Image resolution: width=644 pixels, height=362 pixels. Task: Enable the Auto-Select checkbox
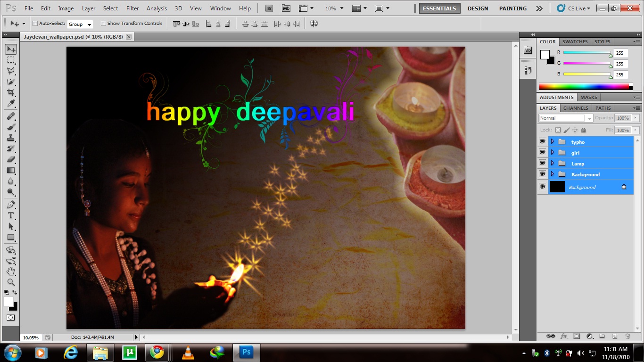pyautogui.click(x=35, y=24)
